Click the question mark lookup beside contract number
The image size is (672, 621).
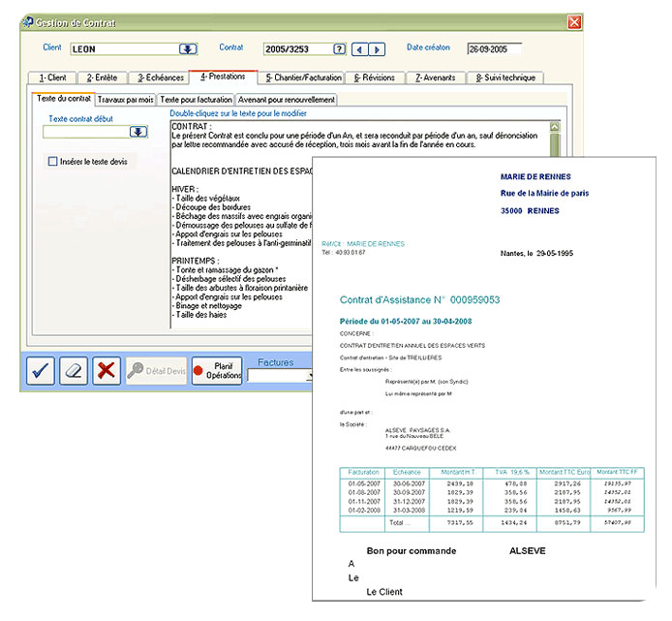(340, 48)
